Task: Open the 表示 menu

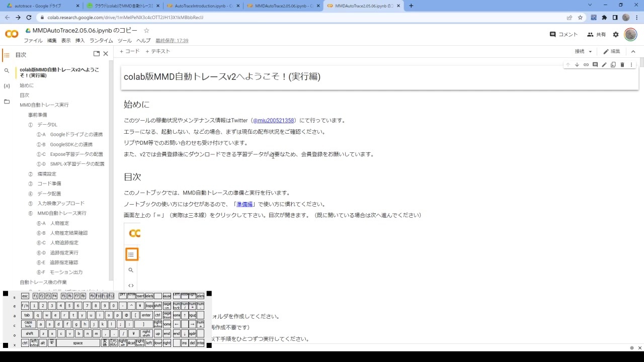Action: [66, 41]
